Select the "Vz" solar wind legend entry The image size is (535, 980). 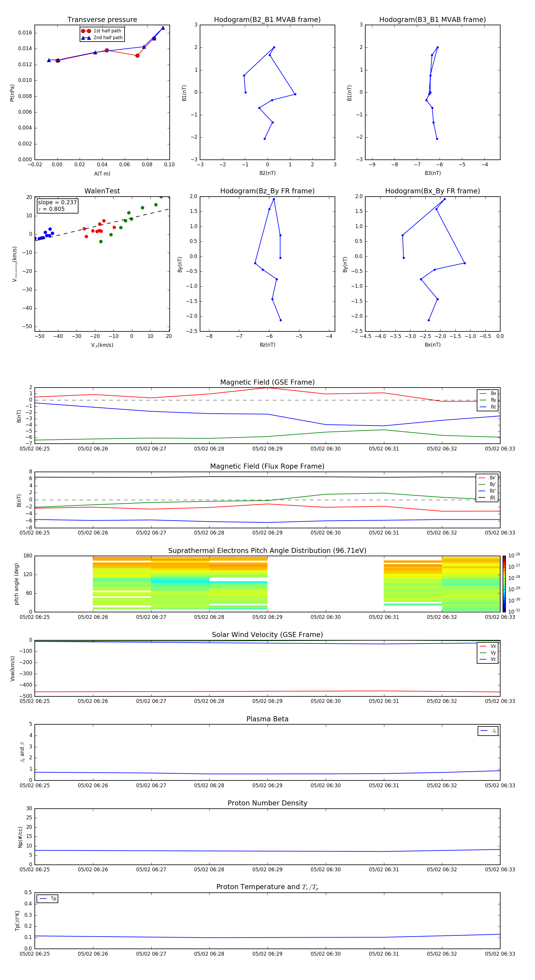[x=488, y=659]
